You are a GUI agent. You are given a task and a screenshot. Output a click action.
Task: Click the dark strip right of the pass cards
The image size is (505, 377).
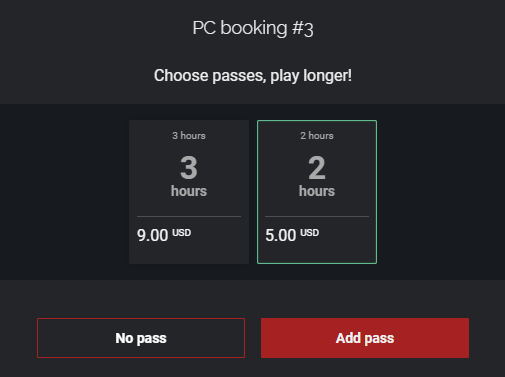point(441,192)
